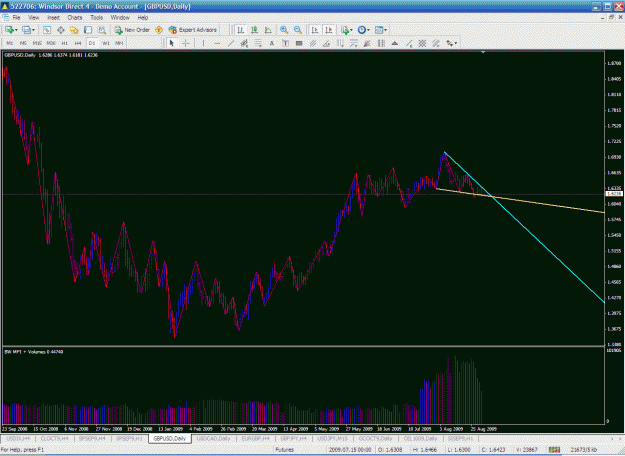The height and width of the screenshot is (456, 625).
Task: Switch to the M30 timeframe
Action: [51, 43]
